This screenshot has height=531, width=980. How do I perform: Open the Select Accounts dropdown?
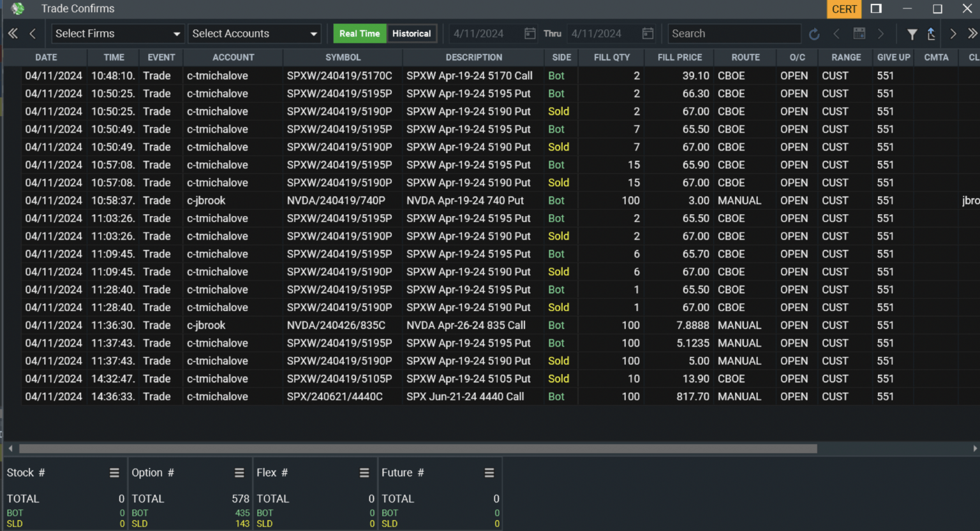(254, 33)
